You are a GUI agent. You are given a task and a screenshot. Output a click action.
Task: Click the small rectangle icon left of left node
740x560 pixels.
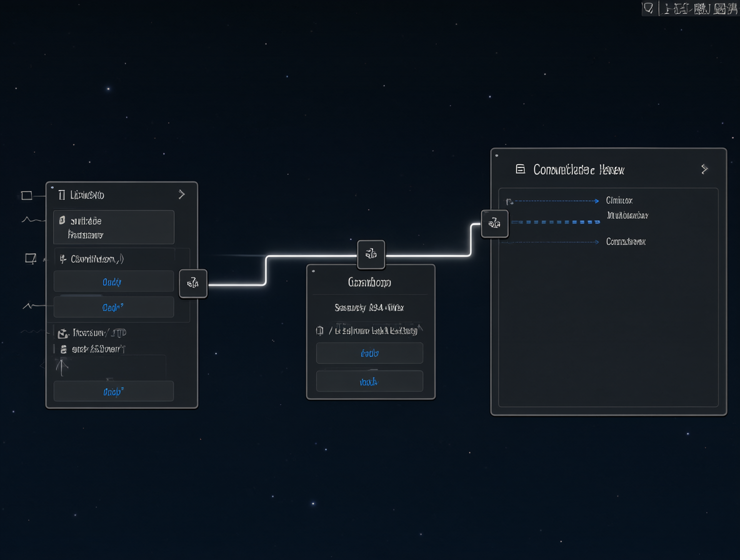point(27,196)
